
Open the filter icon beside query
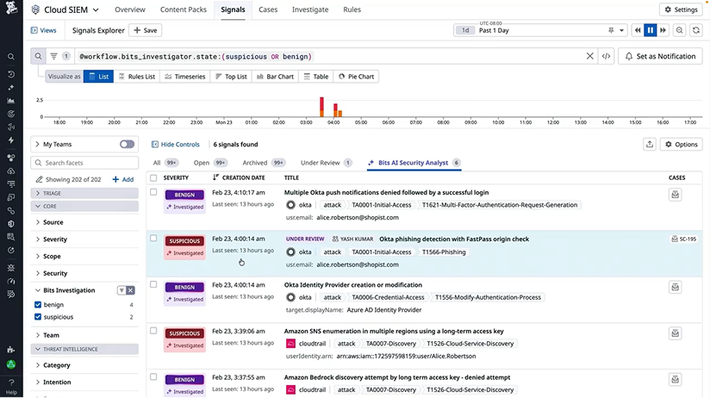[x=53, y=56]
